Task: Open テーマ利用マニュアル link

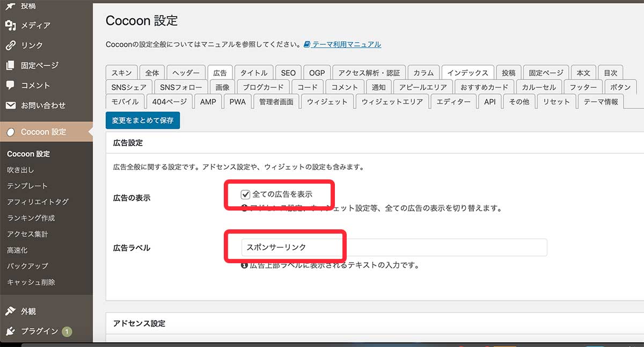Action: click(347, 45)
